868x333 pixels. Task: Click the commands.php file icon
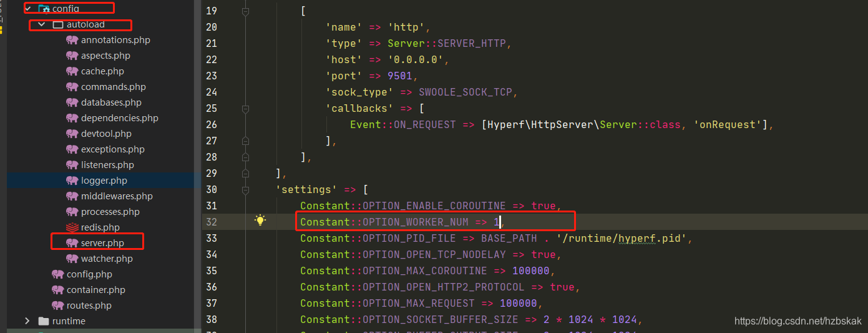coord(72,87)
